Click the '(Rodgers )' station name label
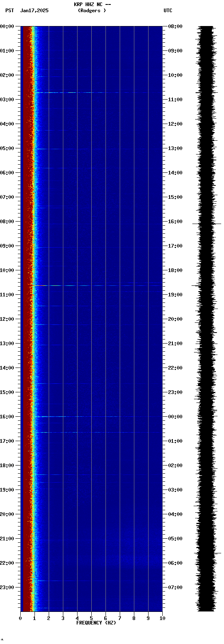Viewport: 224px width, 644px height. (92, 11)
